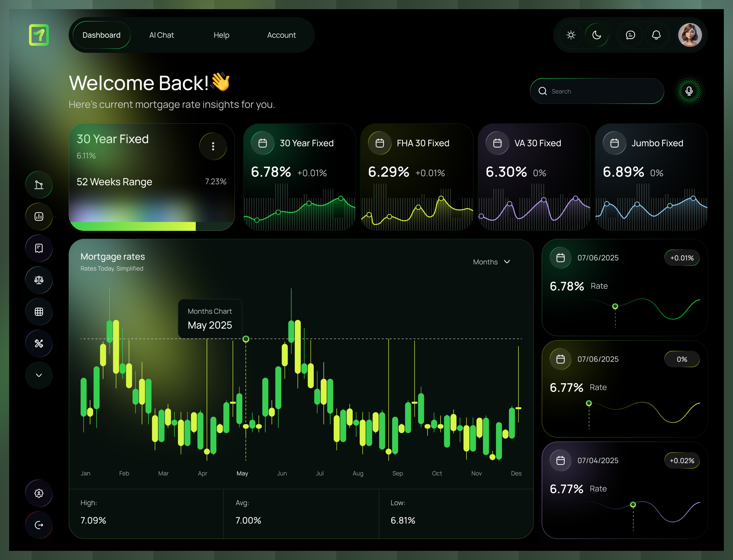The height and width of the screenshot is (560, 733).
Task: Open notifications bell icon
Action: pos(656,35)
